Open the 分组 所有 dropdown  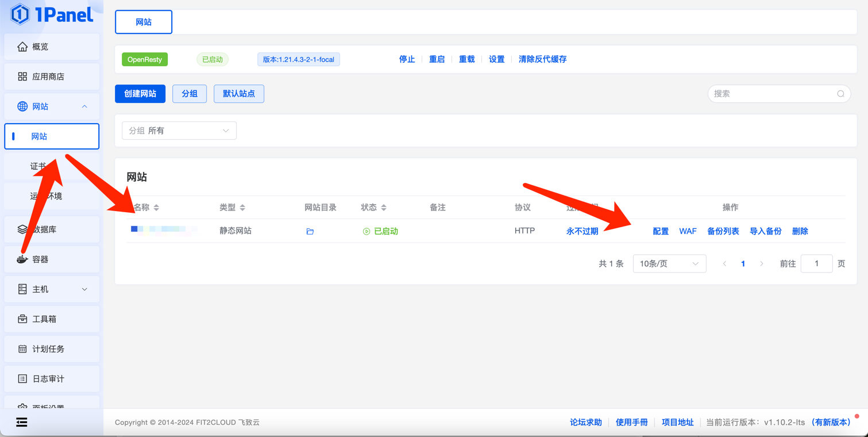179,131
